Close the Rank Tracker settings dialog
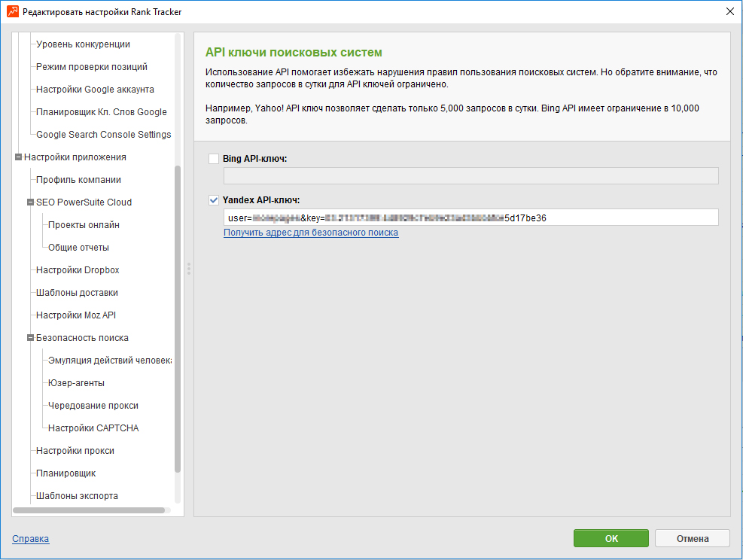This screenshot has width=743, height=560. pyautogui.click(x=730, y=11)
